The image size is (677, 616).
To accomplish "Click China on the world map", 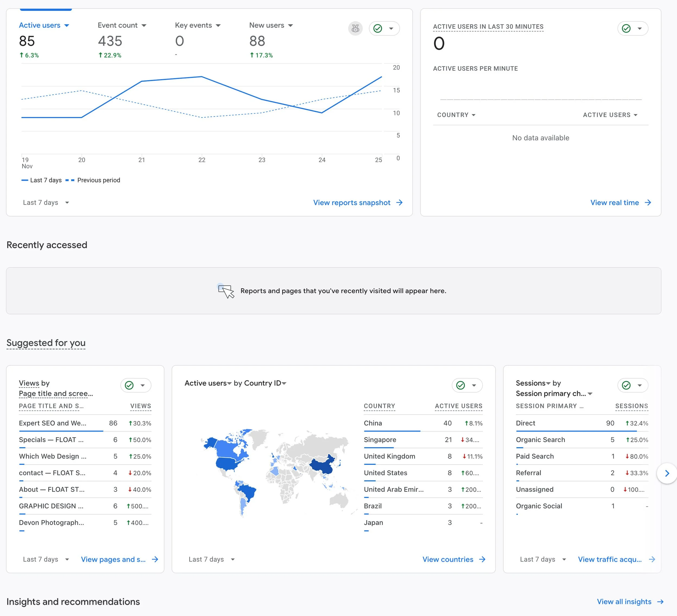I will (x=321, y=466).
